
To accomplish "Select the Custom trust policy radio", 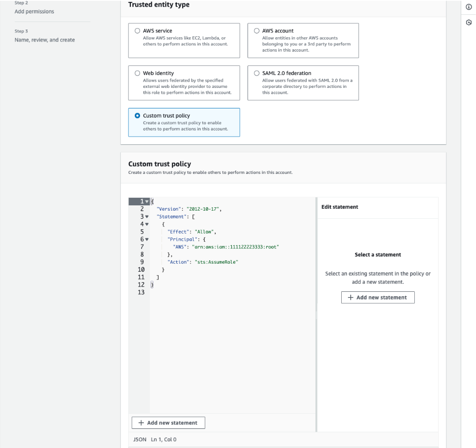I will (x=138, y=116).
